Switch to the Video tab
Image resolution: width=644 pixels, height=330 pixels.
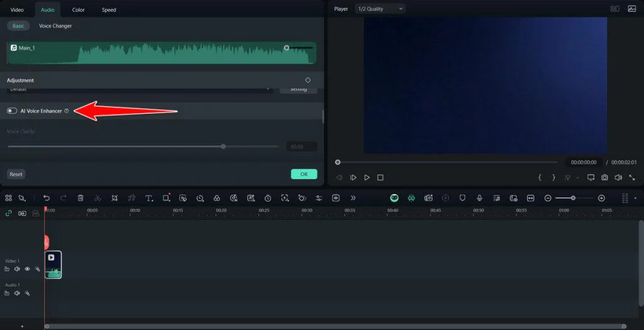point(17,9)
